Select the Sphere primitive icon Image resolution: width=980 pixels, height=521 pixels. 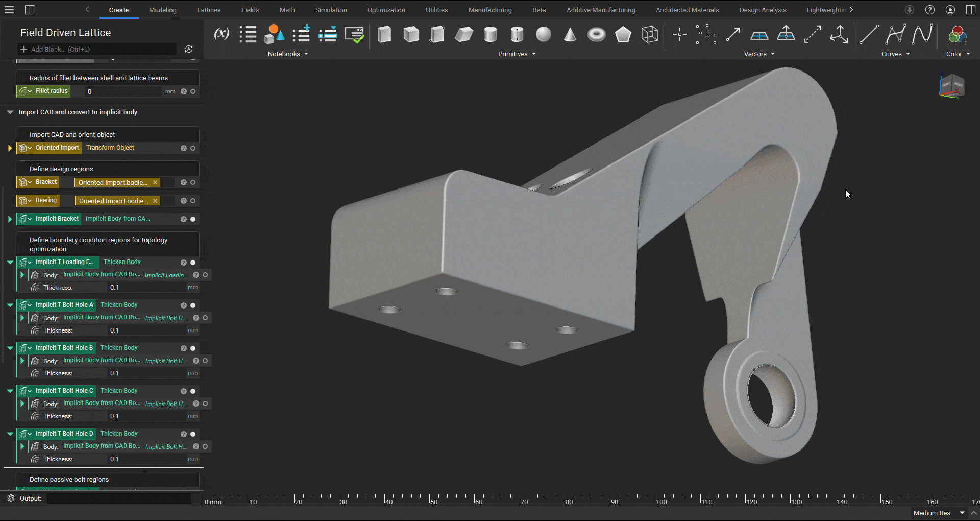544,34
